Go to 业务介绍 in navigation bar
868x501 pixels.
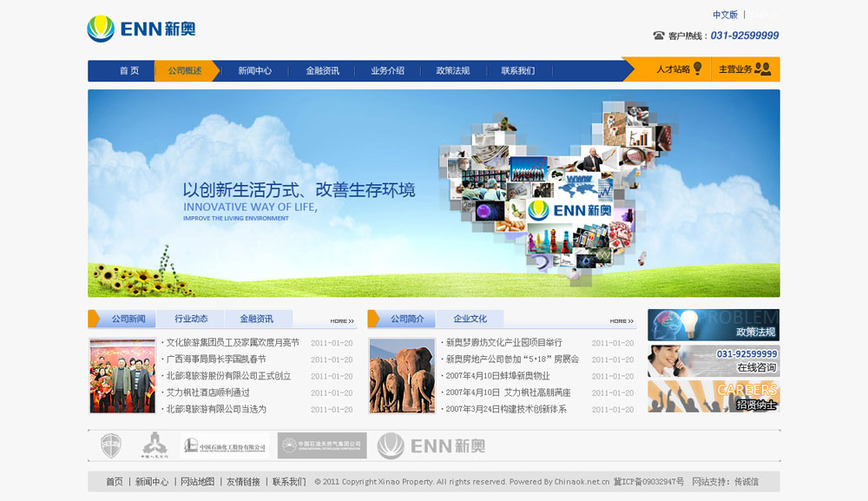pyautogui.click(x=387, y=71)
